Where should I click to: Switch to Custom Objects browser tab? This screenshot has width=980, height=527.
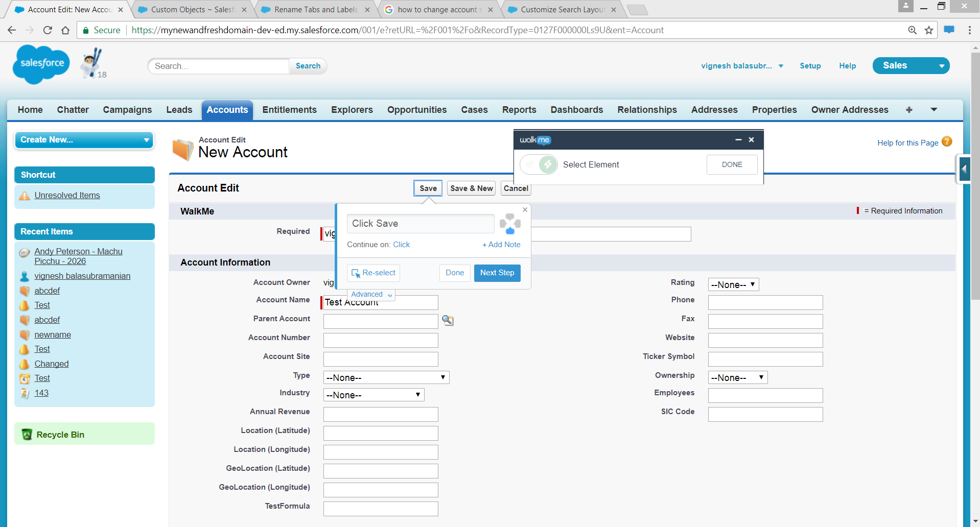point(192,9)
